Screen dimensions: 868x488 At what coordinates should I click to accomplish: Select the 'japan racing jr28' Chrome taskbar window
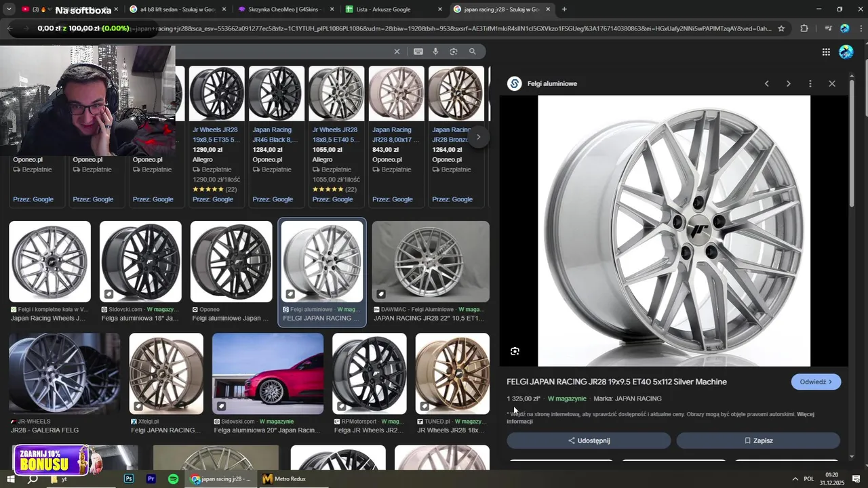[221, 479]
